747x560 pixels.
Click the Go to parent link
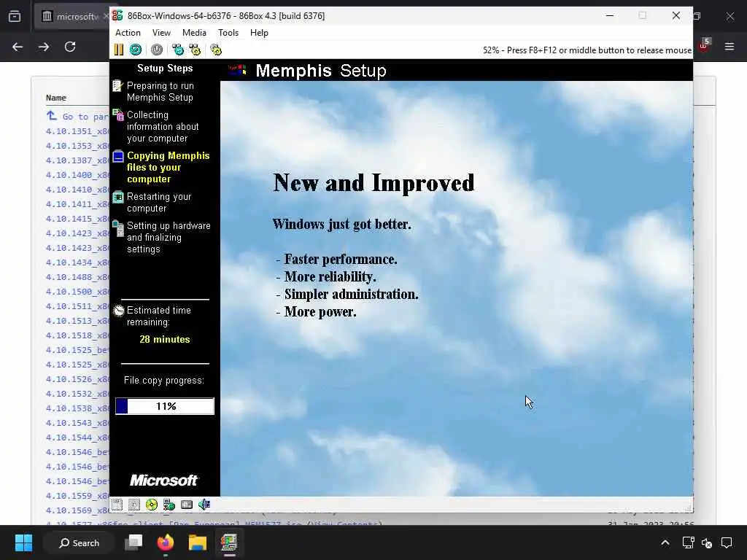pyautogui.click(x=78, y=116)
